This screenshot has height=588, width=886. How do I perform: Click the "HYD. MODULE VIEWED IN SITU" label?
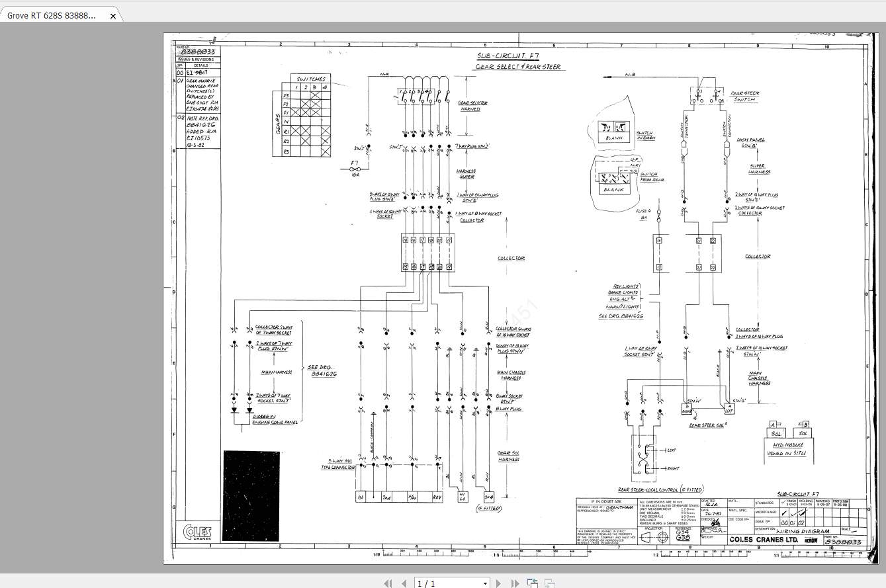(x=787, y=450)
